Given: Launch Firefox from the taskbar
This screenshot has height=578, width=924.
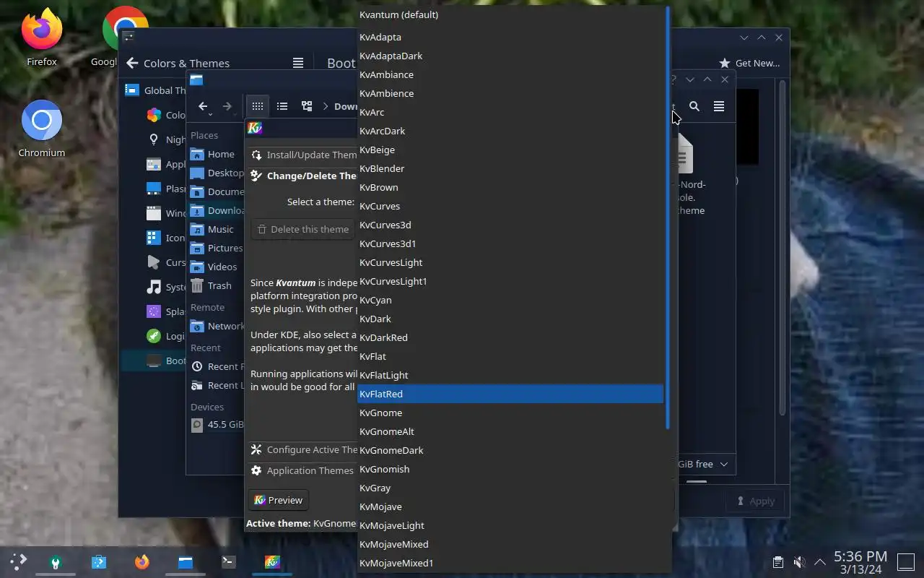Looking at the screenshot, I should (x=142, y=561).
